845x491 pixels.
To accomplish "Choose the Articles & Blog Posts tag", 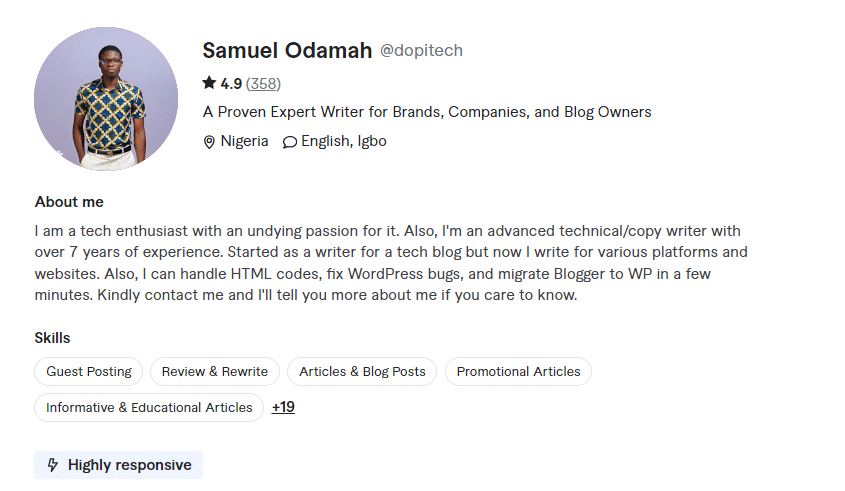I will tap(362, 371).
